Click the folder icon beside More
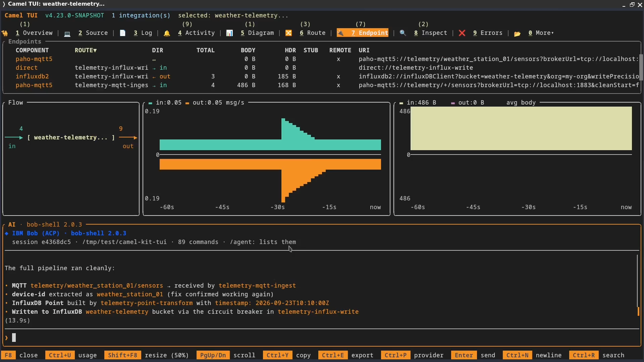The width and height of the screenshot is (644, 362). click(x=517, y=33)
